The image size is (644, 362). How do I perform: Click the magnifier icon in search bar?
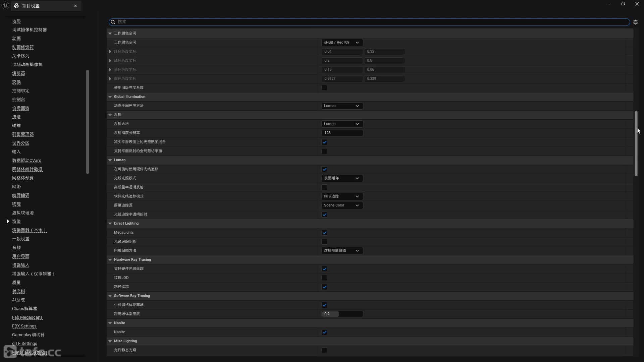tap(113, 22)
